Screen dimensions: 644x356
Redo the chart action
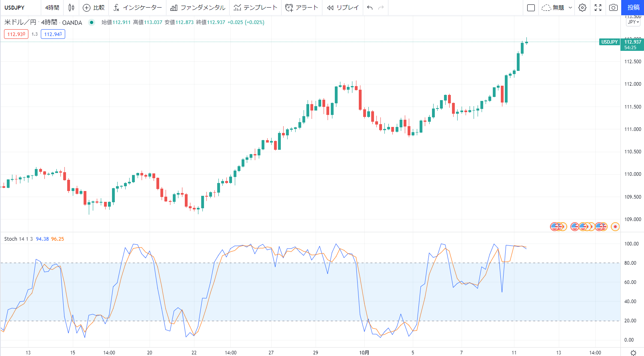(x=381, y=8)
